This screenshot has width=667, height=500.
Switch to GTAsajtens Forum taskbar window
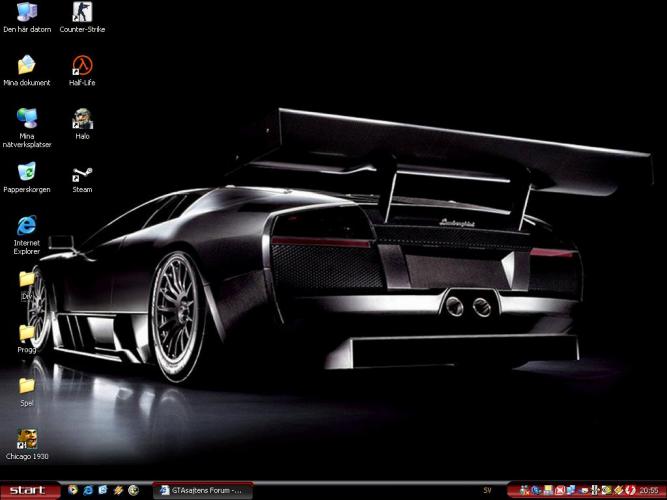203,490
